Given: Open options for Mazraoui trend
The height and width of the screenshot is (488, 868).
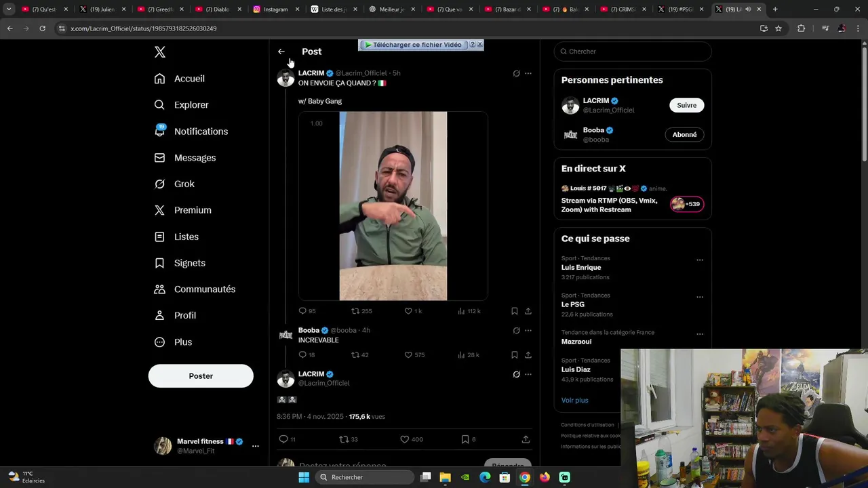Looking at the screenshot, I should click(x=700, y=334).
